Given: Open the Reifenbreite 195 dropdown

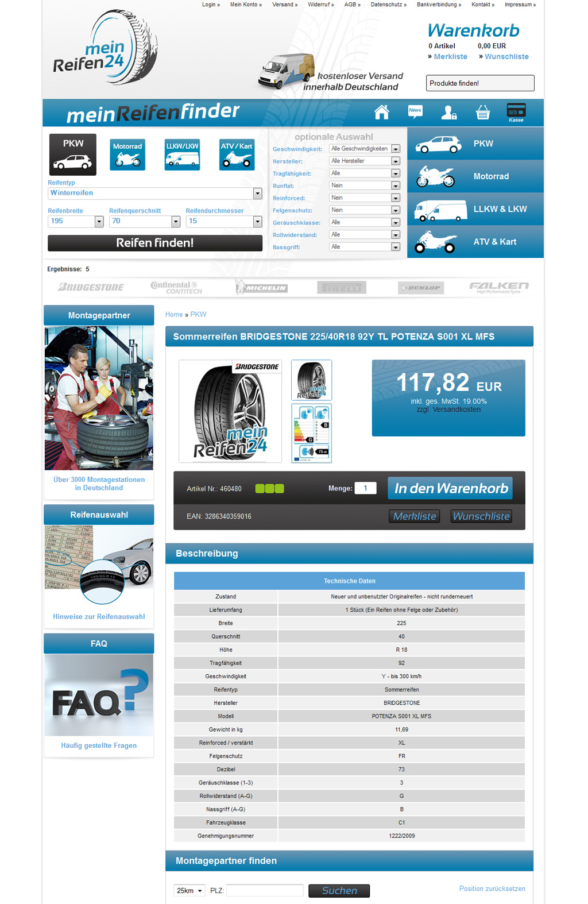Looking at the screenshot, I should coord(75,221).
